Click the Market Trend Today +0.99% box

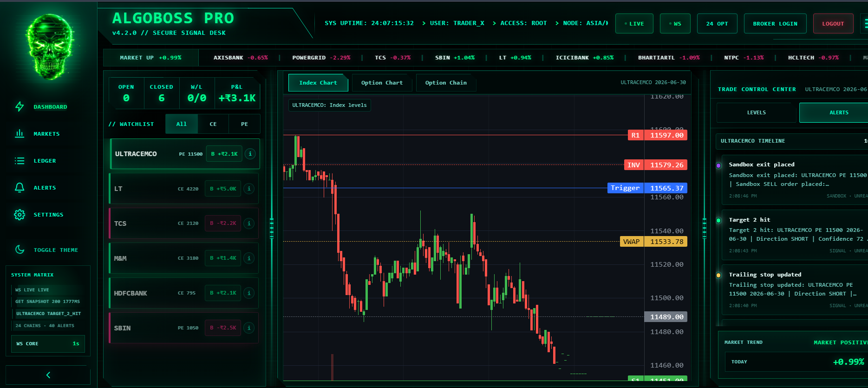point(797,362)
